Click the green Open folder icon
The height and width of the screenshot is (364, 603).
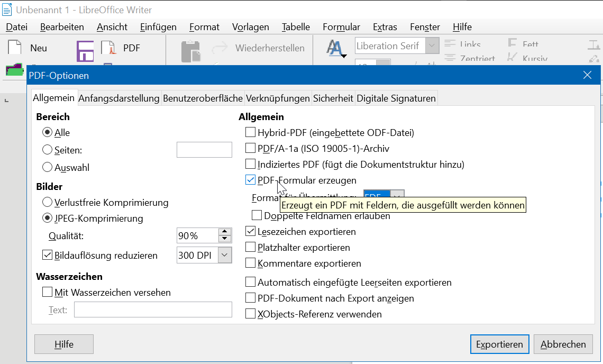coord(15,70)
